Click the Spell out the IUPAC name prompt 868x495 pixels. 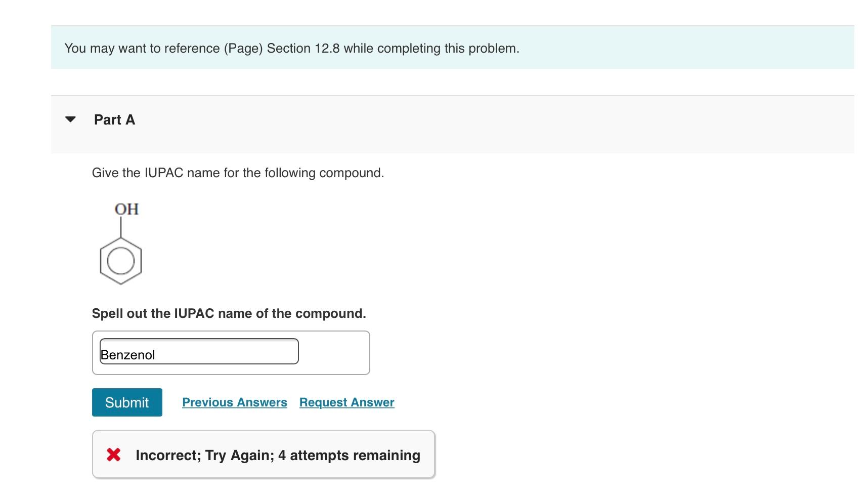click(229, 313)
